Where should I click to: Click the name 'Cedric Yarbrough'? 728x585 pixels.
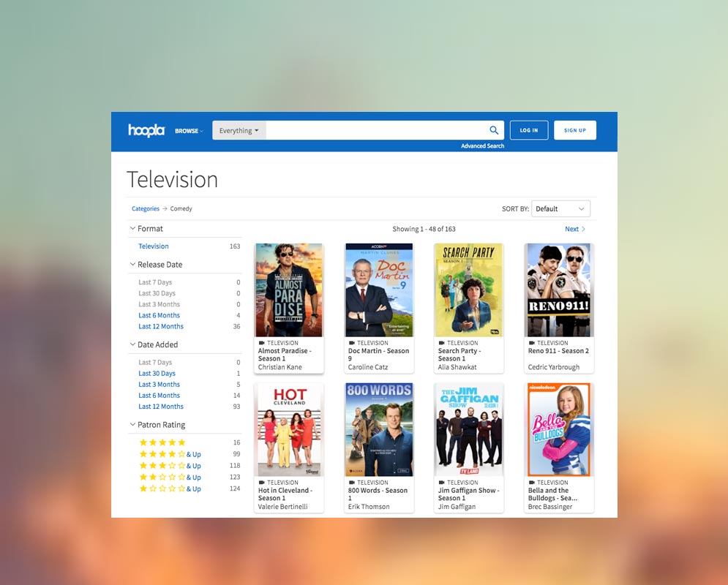click(x=554, y=367)
